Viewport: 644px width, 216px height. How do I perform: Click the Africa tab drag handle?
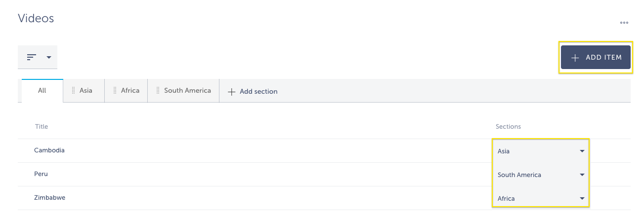coord(115,91)
